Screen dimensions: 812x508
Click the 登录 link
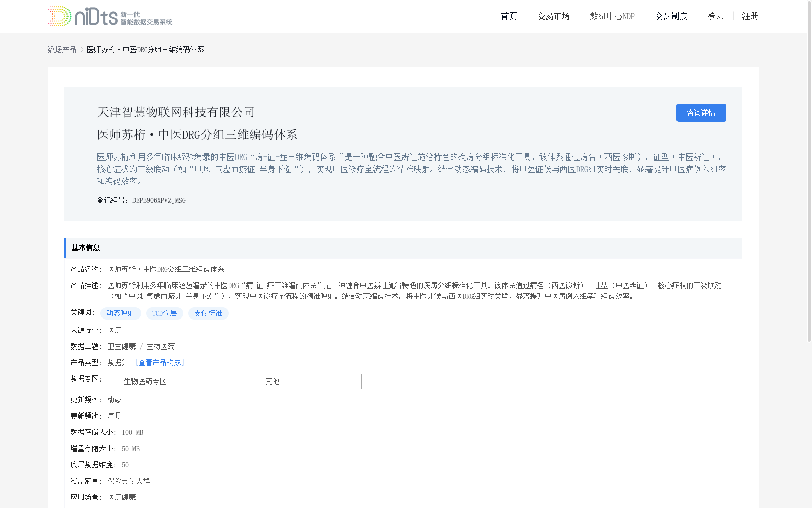(716, 16)
